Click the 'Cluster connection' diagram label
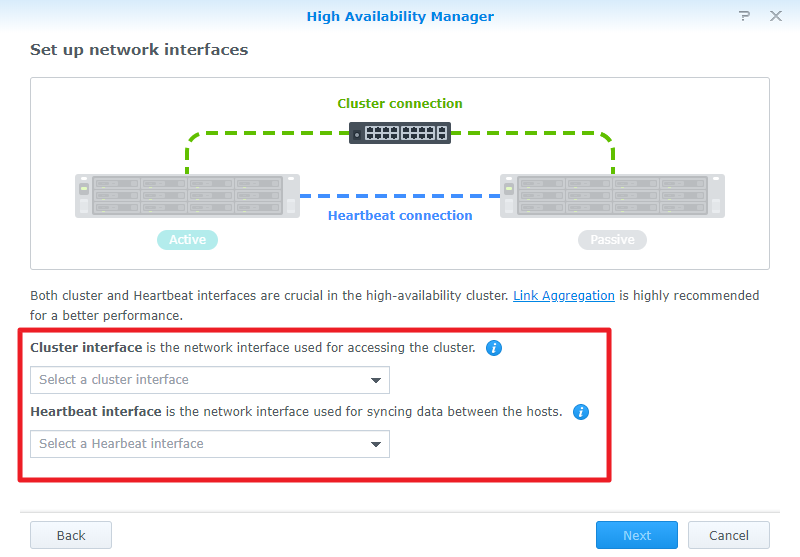The height and width of the screenshot is (557, 800). [400, 104]
